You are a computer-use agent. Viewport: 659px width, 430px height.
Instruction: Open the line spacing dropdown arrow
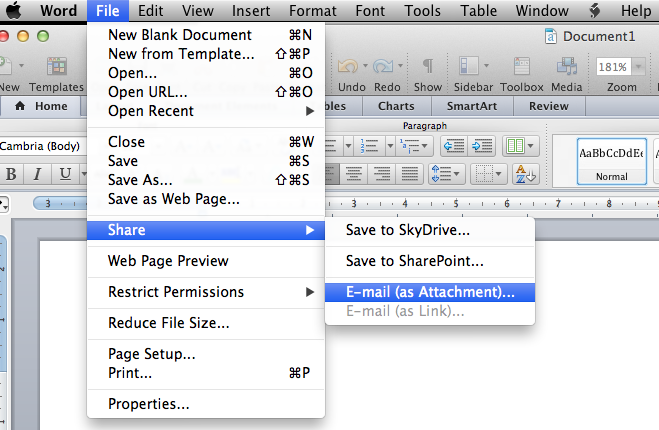(x=457, y=174)
